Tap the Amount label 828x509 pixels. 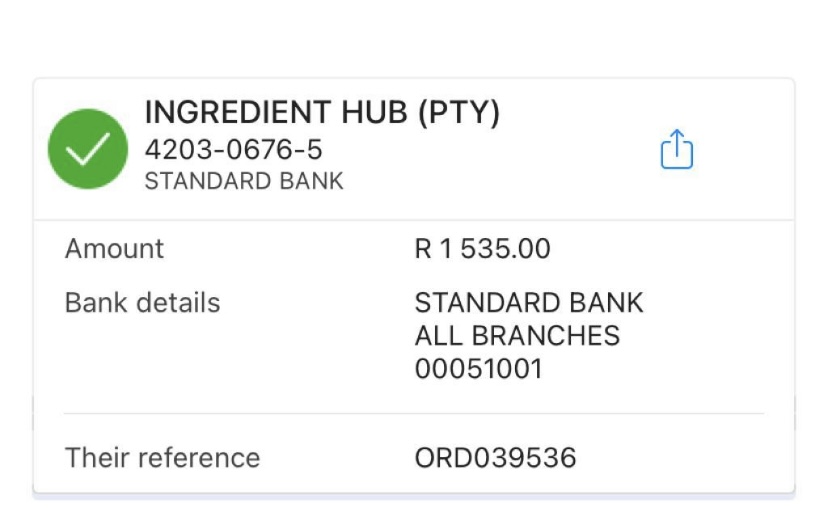[114, 248]
